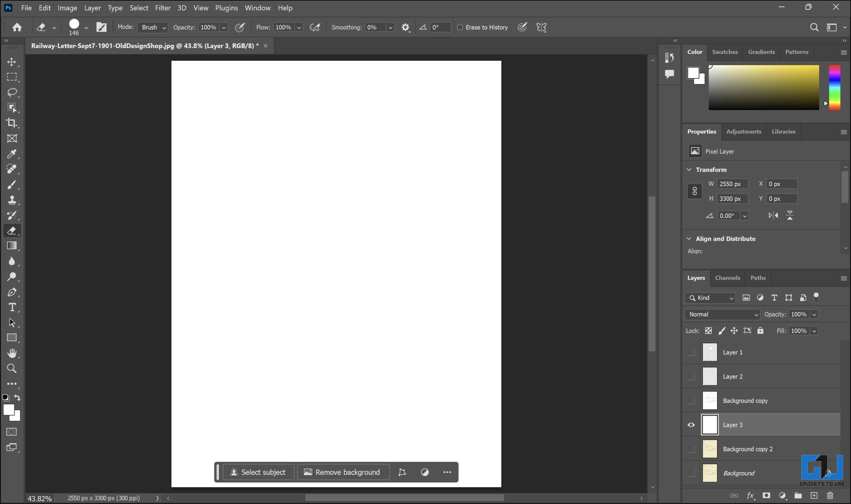Open the Flow dropdown arrow
This screenshot has width=851, height=504.
(x=299, y=27)
